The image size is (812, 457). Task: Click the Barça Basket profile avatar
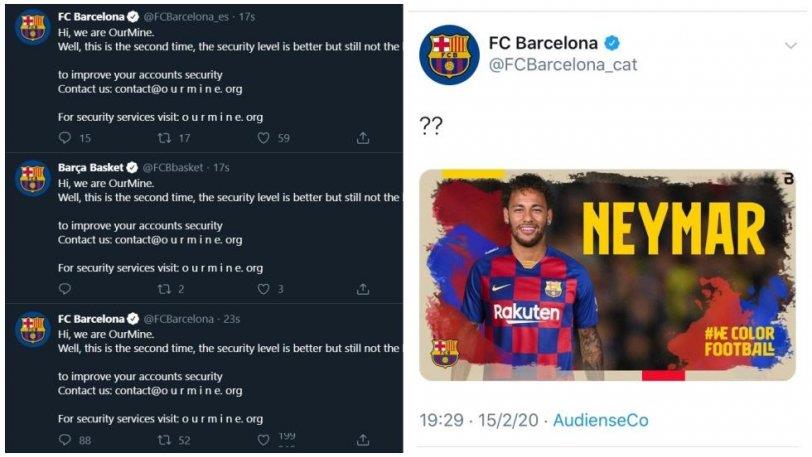[x=32, y=178]
